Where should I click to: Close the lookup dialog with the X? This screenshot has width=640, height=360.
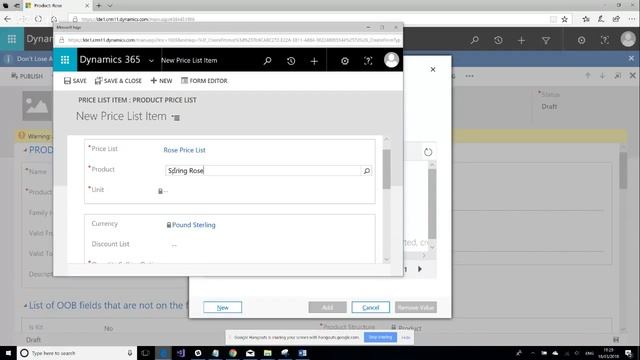coord(433,69)
